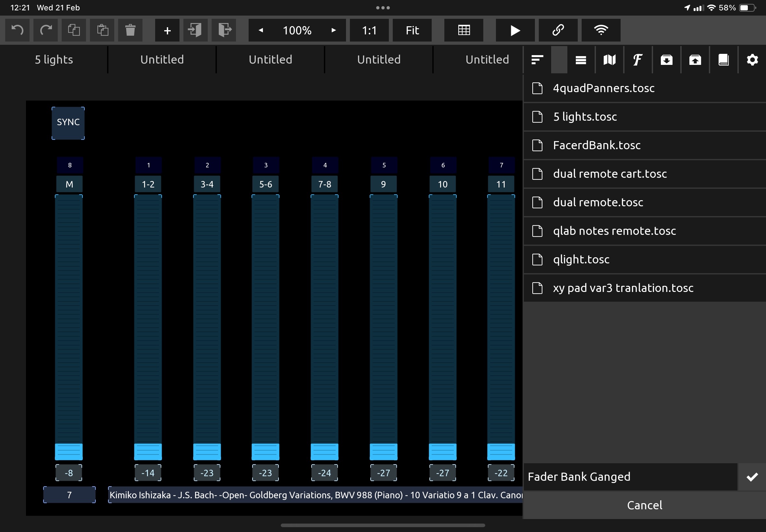Toggle the SYNC button on

point(68,123)
